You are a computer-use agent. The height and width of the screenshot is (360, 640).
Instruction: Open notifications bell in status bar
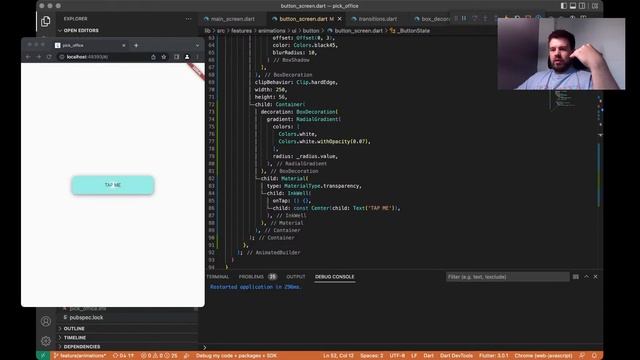tap(594, 356)
